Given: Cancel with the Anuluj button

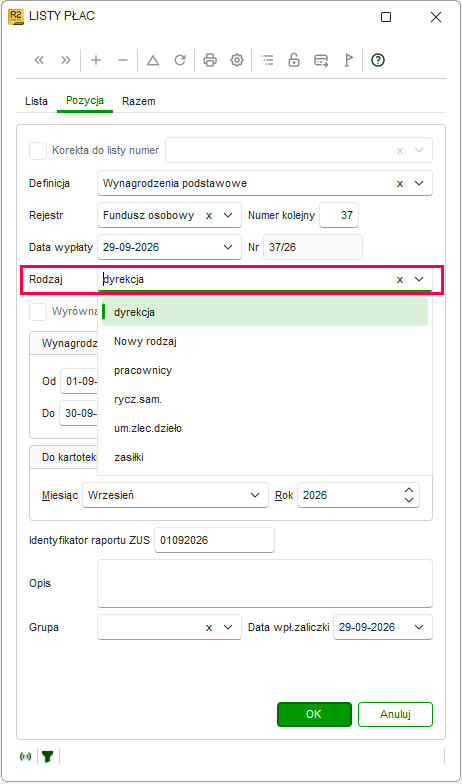Looking at the screenshot, I should 395,714.
